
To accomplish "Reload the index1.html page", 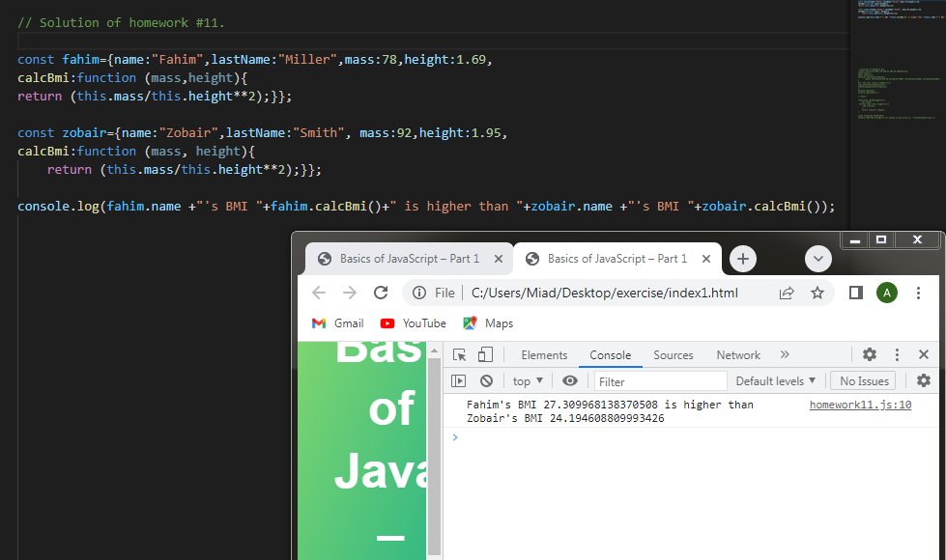I will 381,293.
